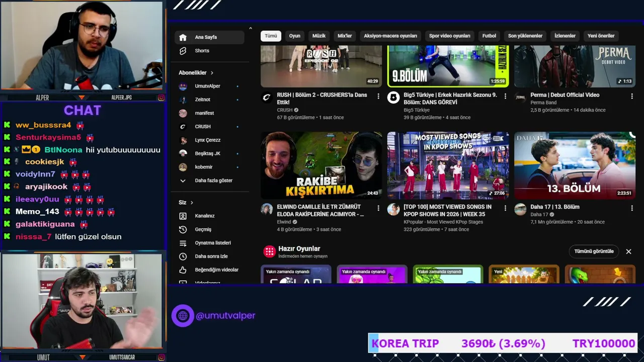Click the CRUSH channel avatar beside the RUSH video title

(267, 98)
